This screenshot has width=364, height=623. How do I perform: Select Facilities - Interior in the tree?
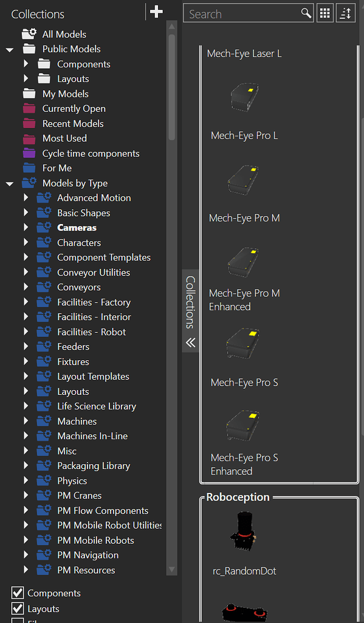coord(94,317)
